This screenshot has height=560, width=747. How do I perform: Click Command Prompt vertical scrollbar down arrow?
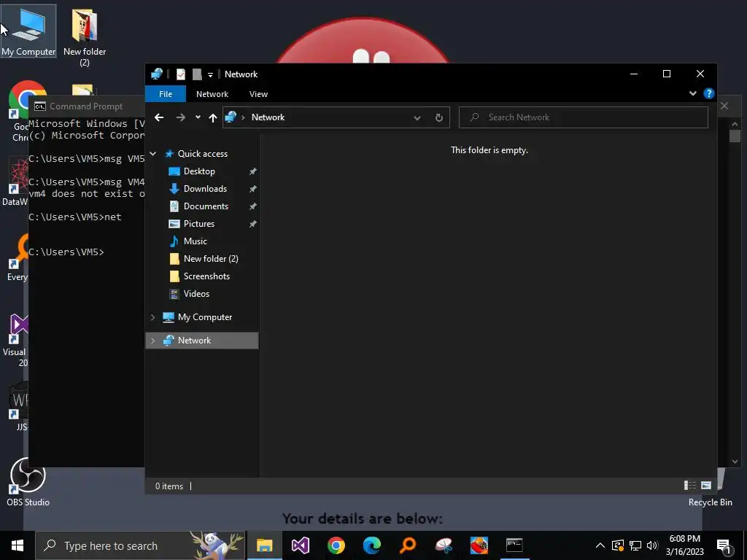735,461
